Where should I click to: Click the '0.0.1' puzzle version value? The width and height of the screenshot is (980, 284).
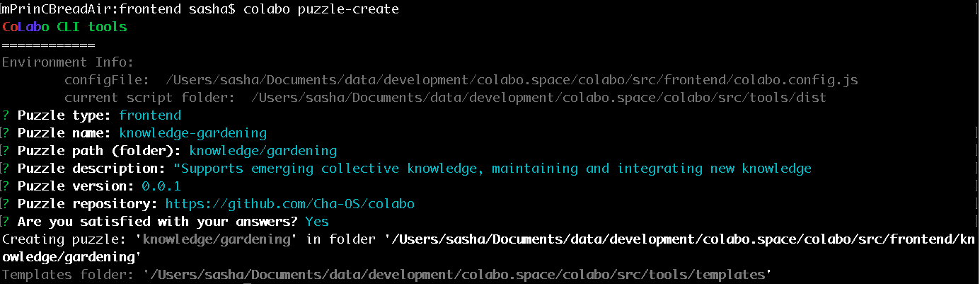click(161, 186)
